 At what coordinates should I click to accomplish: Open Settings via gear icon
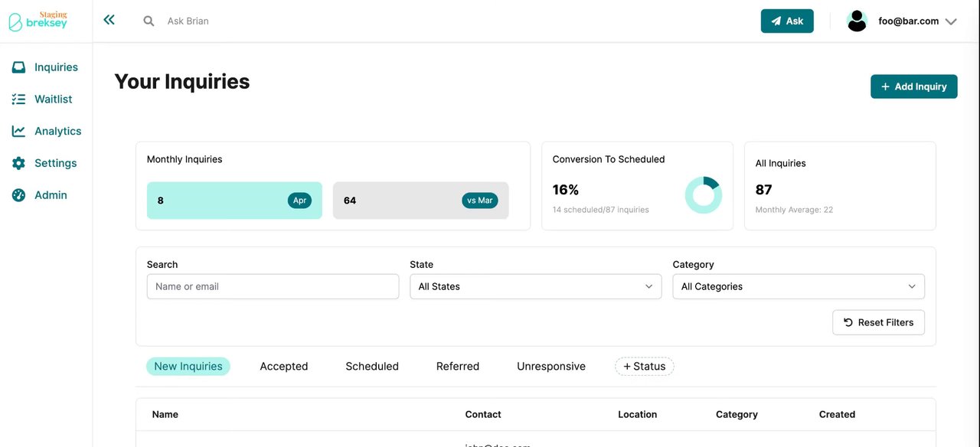pos(18,163)
